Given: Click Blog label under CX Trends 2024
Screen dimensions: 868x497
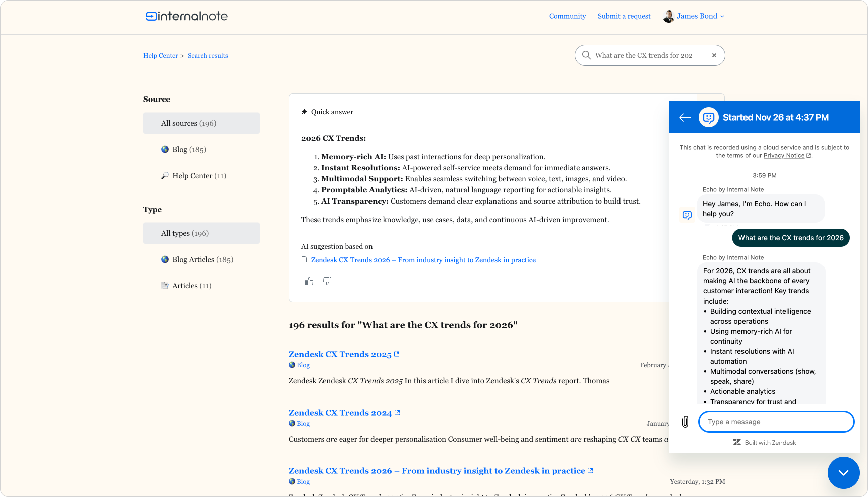Looking at the screenshot, I should [303, 424].
